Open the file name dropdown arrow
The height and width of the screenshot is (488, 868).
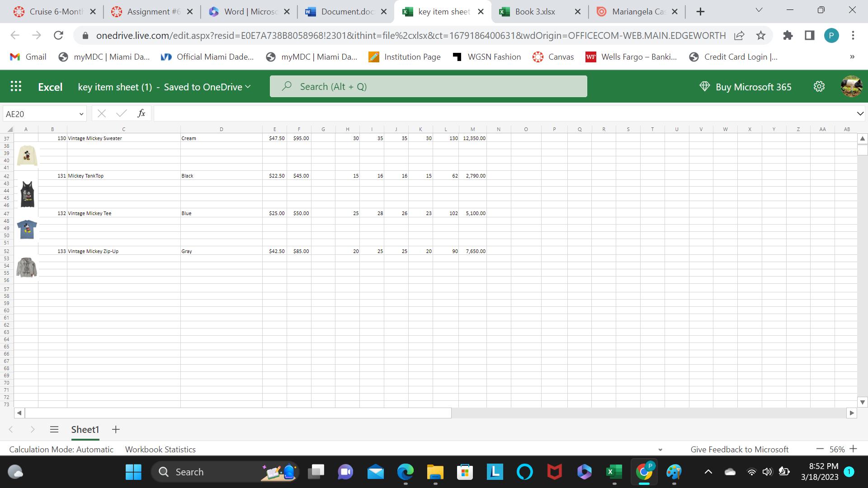248,87
